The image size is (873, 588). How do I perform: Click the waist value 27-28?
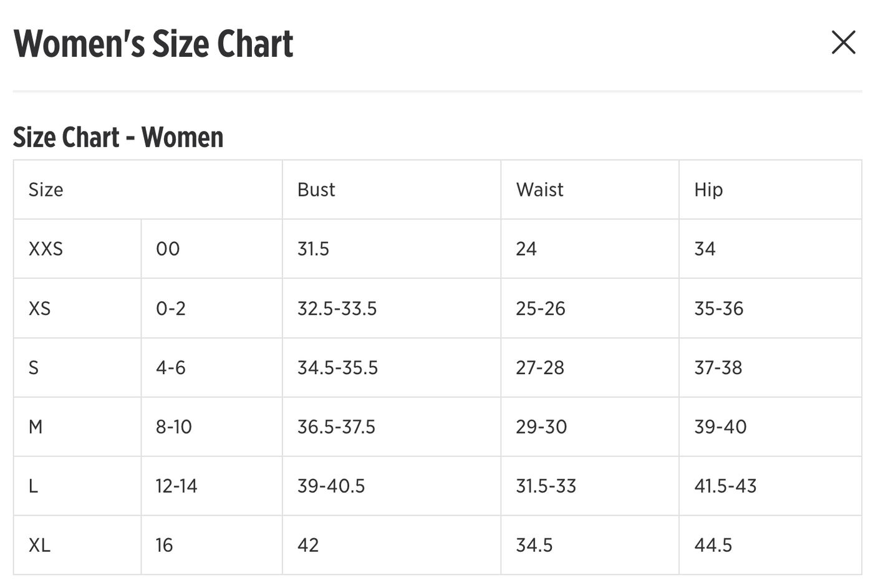[540, 367]
